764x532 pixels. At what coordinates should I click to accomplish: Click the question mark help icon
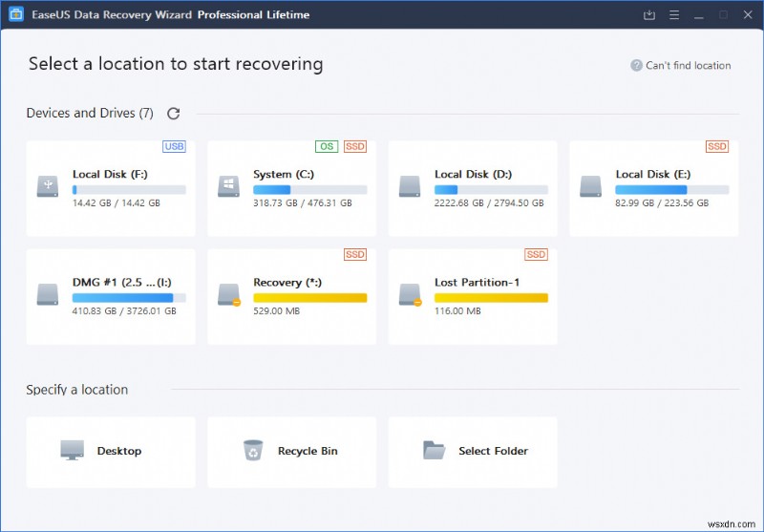pos(636,66)
